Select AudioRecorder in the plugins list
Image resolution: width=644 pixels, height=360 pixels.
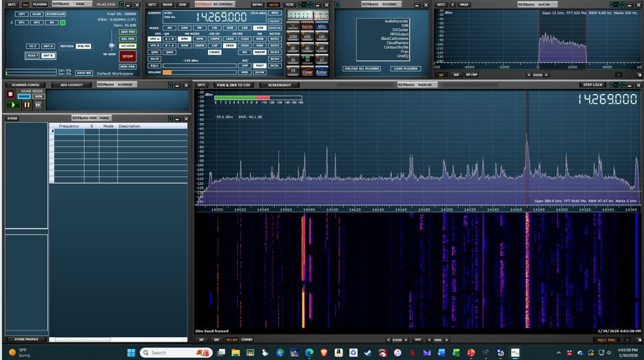tap(396, 21)
